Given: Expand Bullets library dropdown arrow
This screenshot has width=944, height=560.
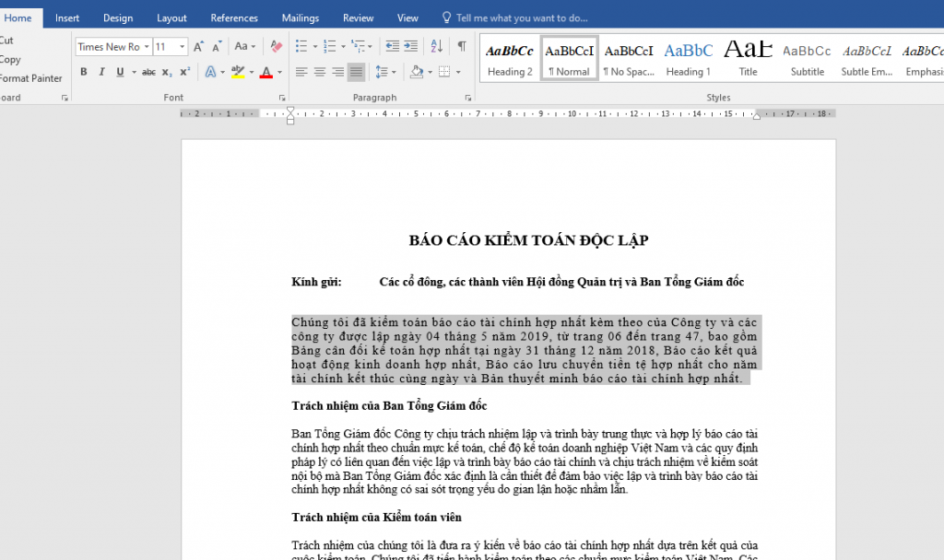Looking at the screenshot, I should point(314,46).
